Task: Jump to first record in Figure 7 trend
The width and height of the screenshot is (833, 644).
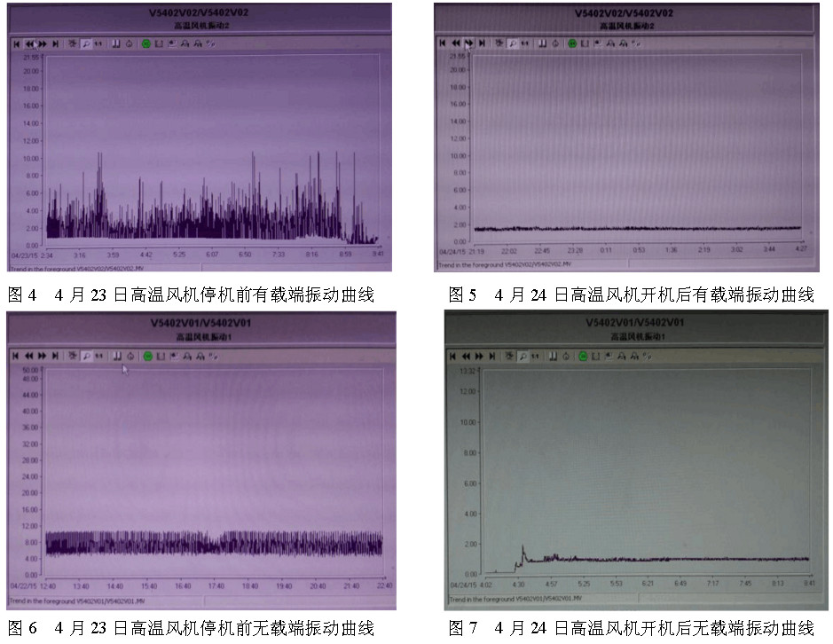Action: pyautogui.click(x=452, y=356)
